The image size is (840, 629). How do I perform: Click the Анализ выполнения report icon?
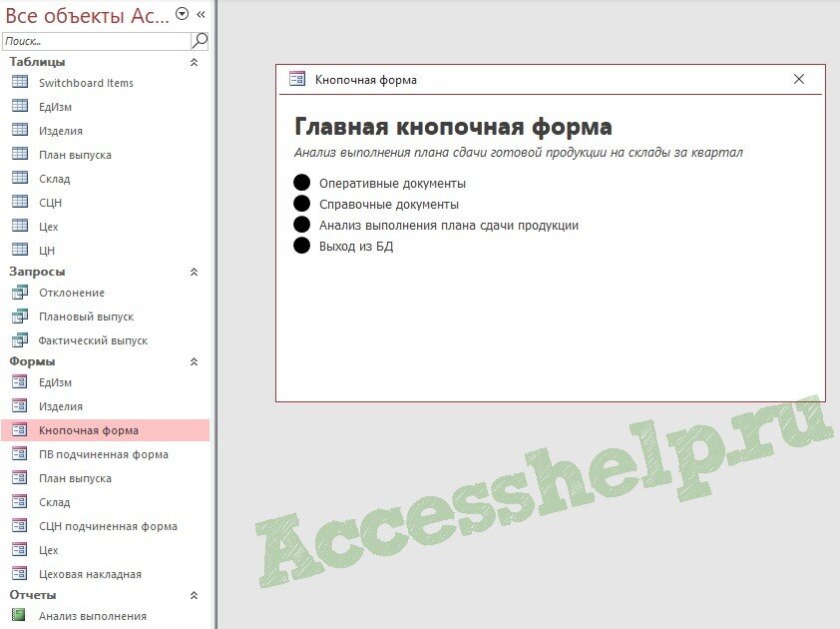pyautogui.click(x=19, y=615)
